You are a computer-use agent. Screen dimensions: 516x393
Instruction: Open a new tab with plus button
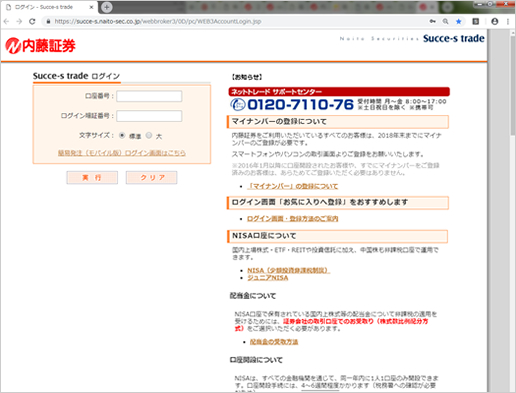pyautogui.click(x=106, y=7)
